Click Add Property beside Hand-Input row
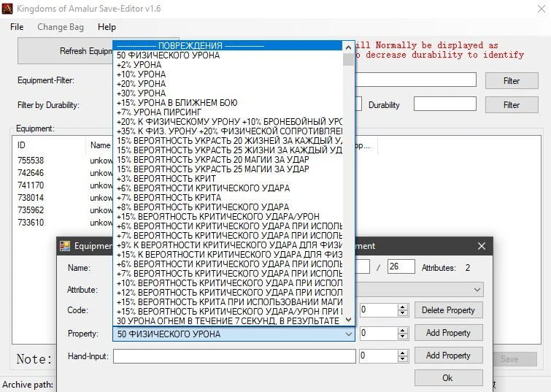 [x=448, y=356]
